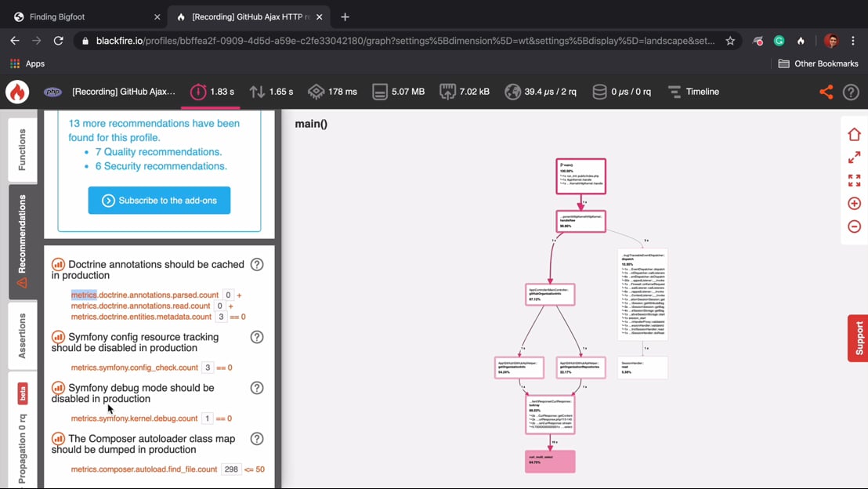Screen dimensions: 868x489
Task: Fit graph to screen with four-arrow icon
Action: 854,180
